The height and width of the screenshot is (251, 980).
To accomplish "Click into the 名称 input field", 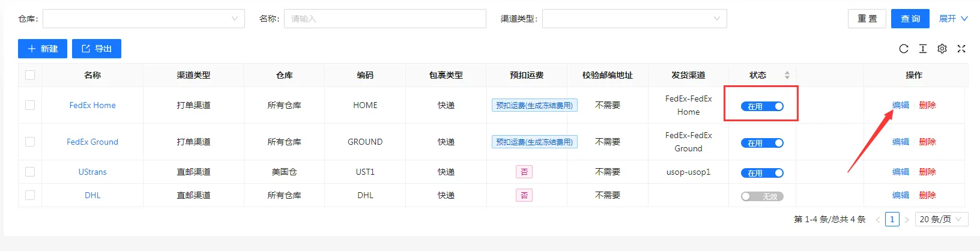I will coord(385,19).
